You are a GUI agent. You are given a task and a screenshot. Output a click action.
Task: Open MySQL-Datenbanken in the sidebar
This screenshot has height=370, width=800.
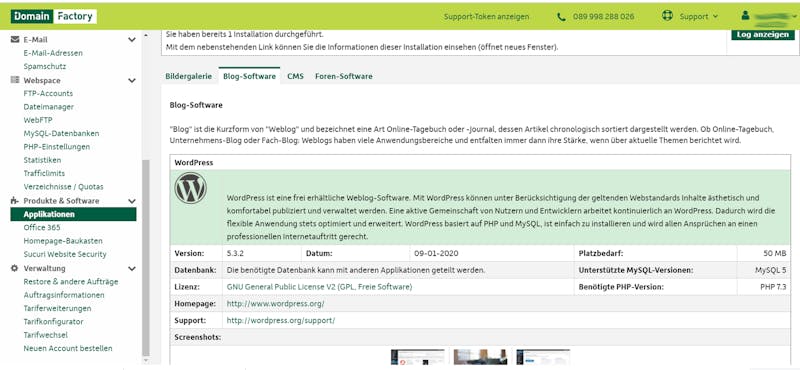(61, 133)
